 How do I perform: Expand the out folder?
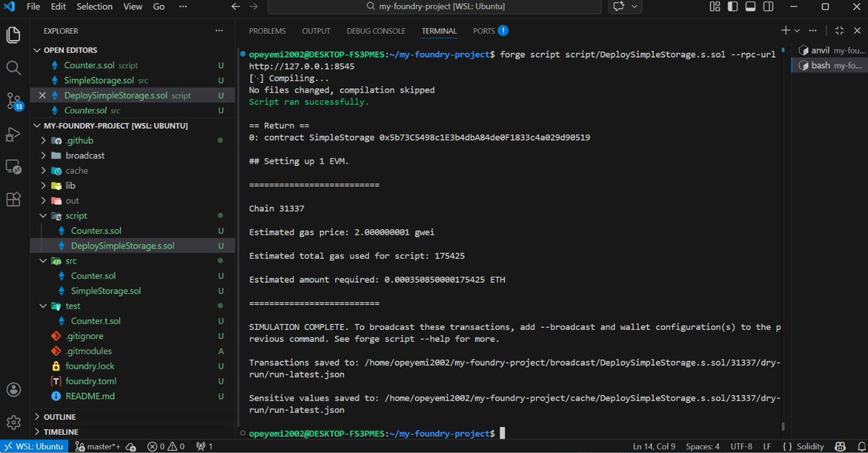[133, 200]
